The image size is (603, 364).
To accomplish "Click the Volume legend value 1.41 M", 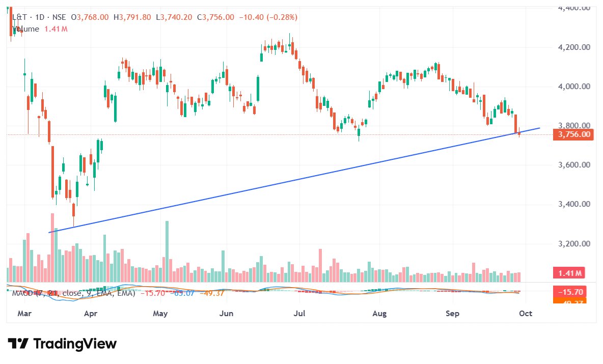I will [56, 29].
